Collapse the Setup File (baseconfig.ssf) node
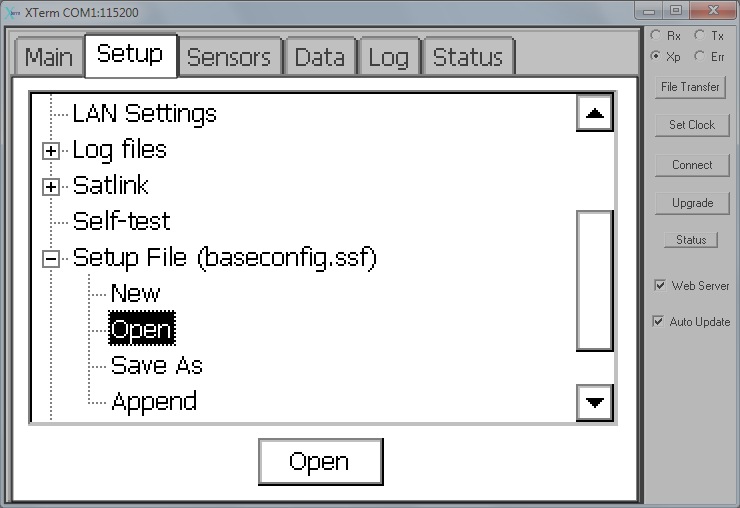740x508 pixels. tap(50, 258)
